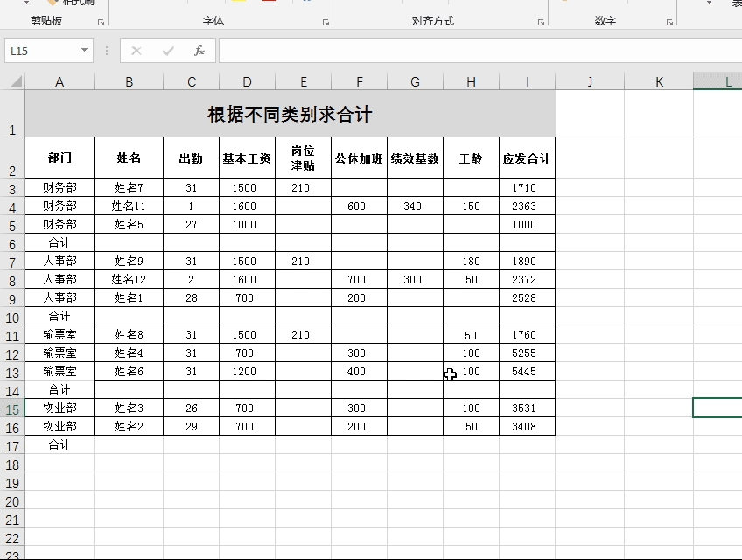Select column H header
742x560 pixels.
pos(472,82)
